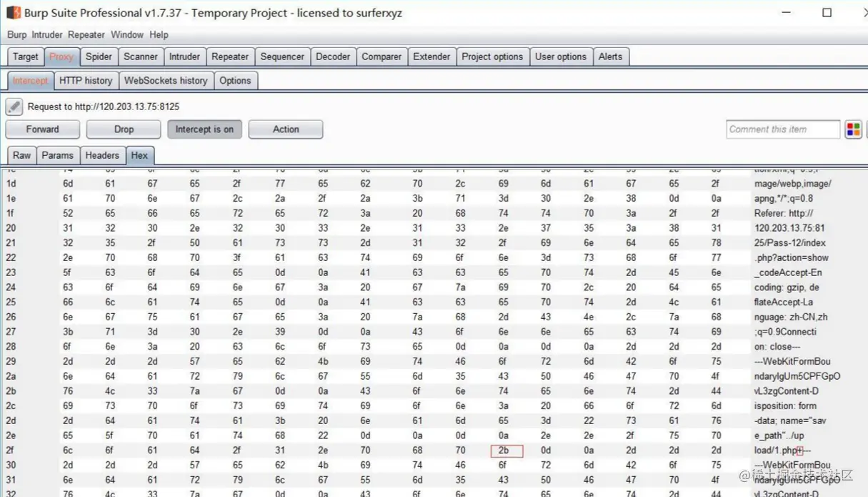Switch to the Hex view tab
Screen dimensions: 868x497
click(x=139, y=155)
